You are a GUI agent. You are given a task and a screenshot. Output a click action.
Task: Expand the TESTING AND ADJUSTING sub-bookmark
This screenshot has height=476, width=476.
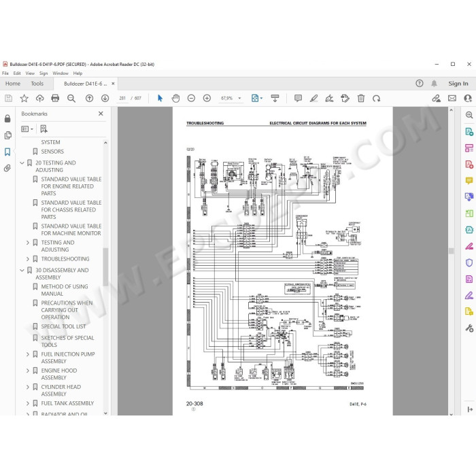(28, 243)
